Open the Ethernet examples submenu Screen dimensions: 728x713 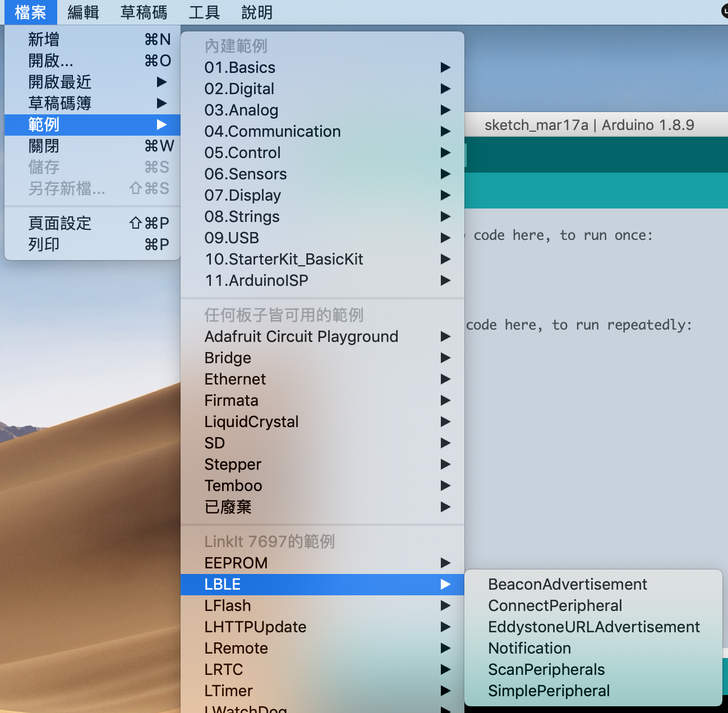[322, 379]
